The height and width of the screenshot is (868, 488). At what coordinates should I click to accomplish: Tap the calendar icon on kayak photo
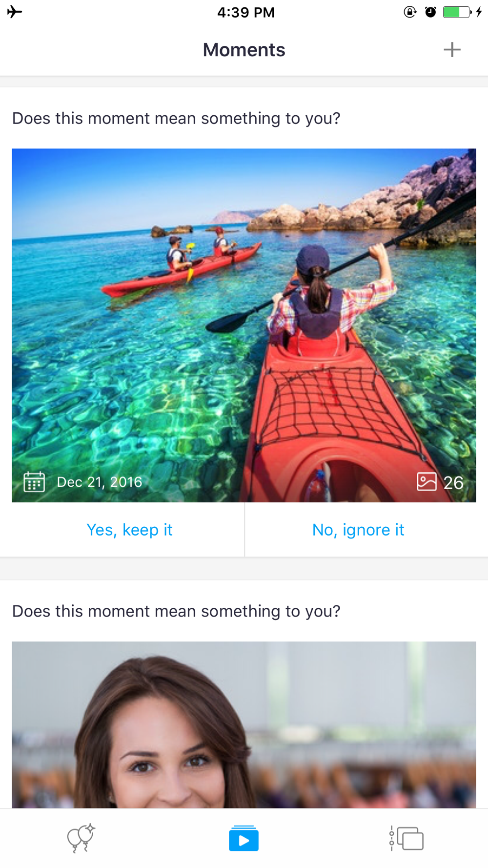(34, 482)
